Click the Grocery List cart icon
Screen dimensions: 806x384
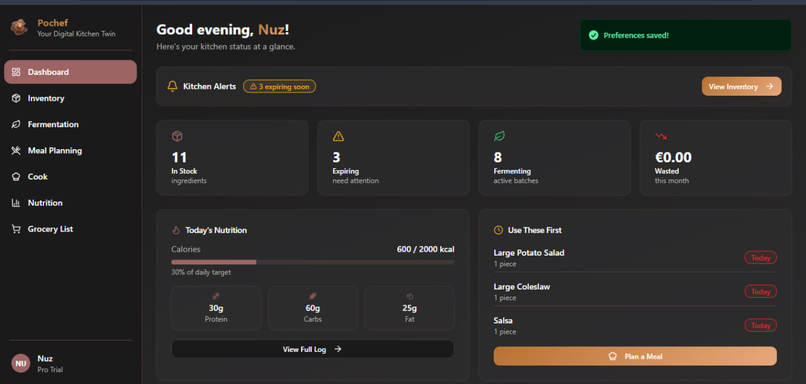(x=16, y=229)
